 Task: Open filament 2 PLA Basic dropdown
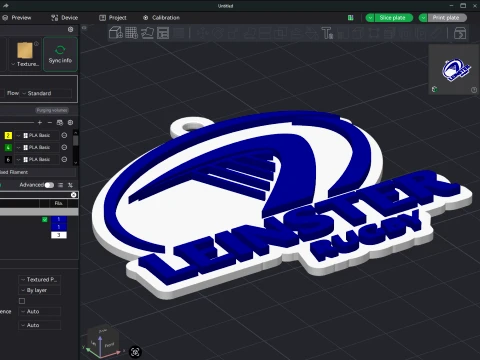(37, 135)
